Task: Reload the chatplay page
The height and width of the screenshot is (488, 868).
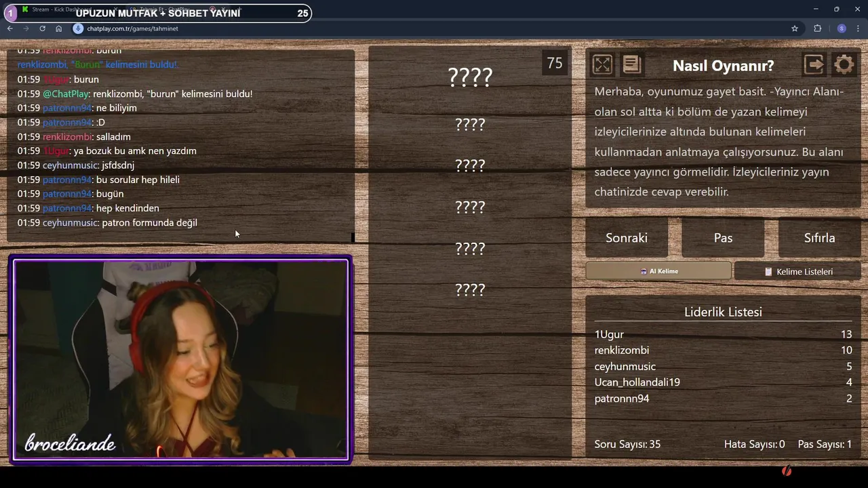Action: point(42,28)
